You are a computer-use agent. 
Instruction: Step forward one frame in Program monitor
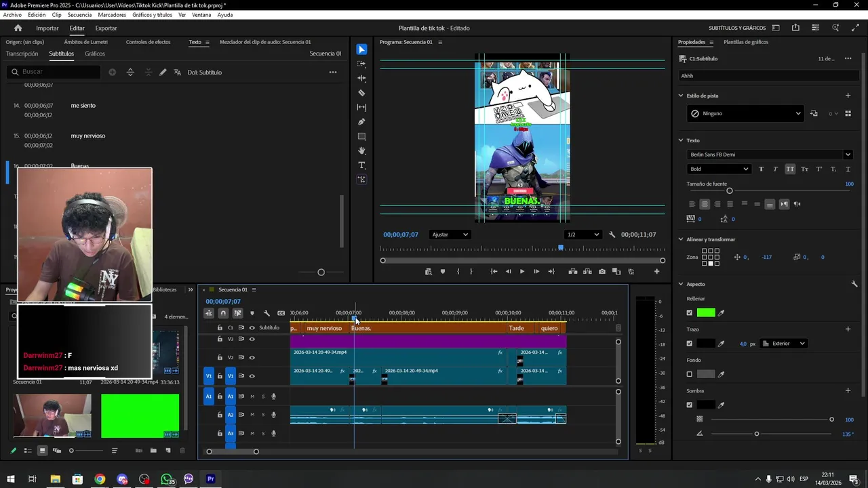click(x=536, y=272)
